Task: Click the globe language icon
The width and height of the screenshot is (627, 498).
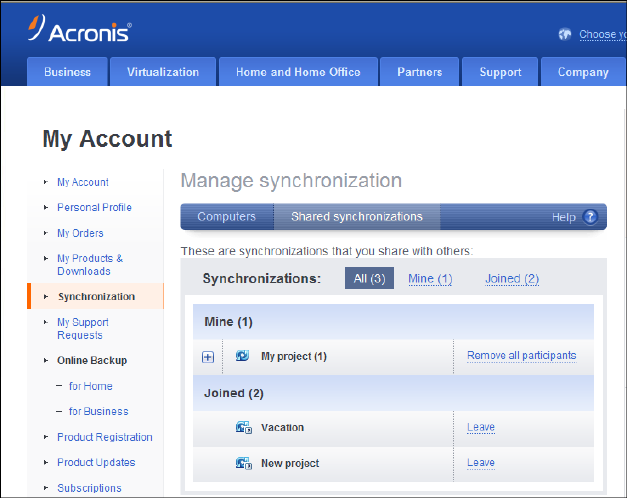Action: (565, 34)
